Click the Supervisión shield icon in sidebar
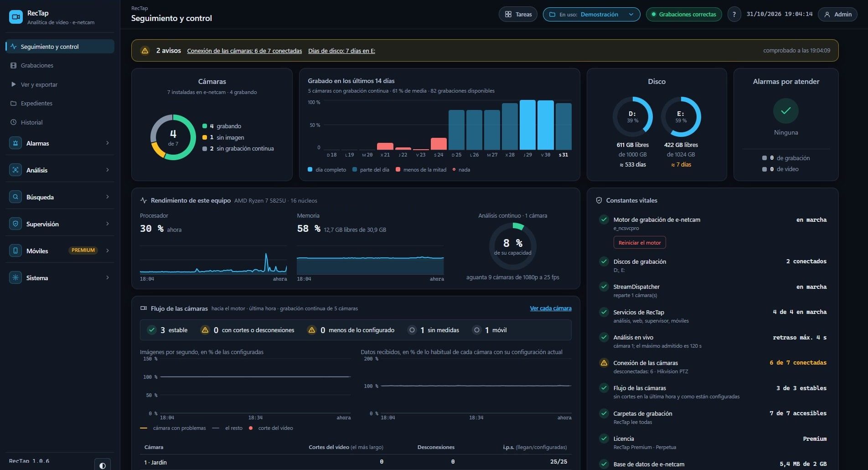The image size is (868, 470). coord(15,224)
